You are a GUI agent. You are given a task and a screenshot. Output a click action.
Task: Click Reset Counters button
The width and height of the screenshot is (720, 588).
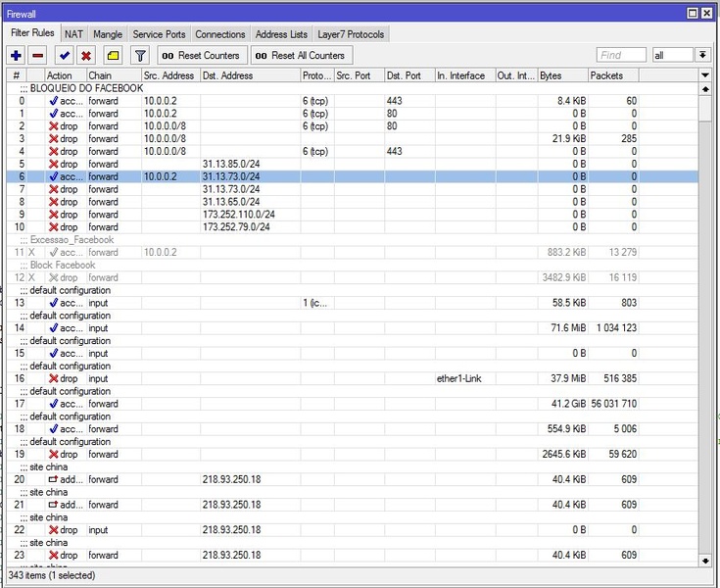[x=202, y=56]
